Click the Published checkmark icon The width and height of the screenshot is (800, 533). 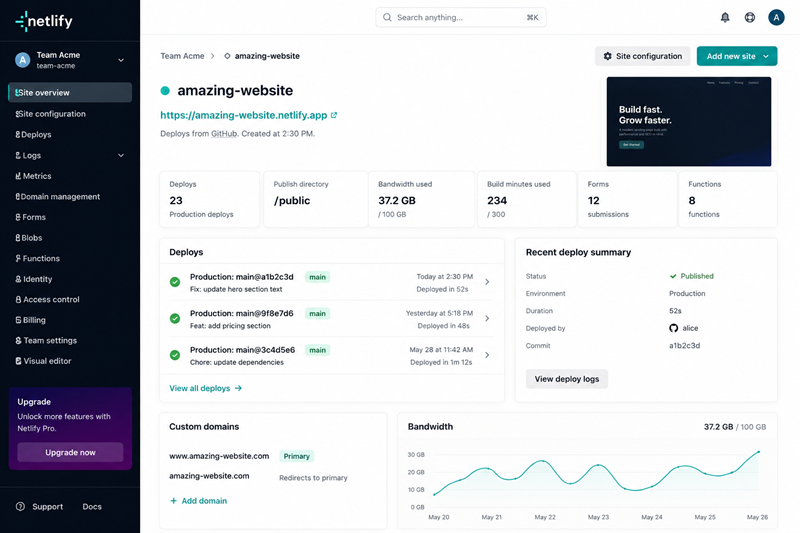tap(673, 276)
